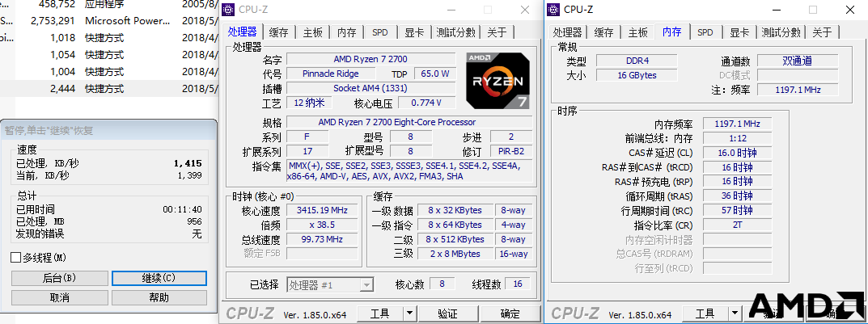868x324 pixels.
Task: Click the 核心电压 value 0.774 V
Action: pos(427,103)
